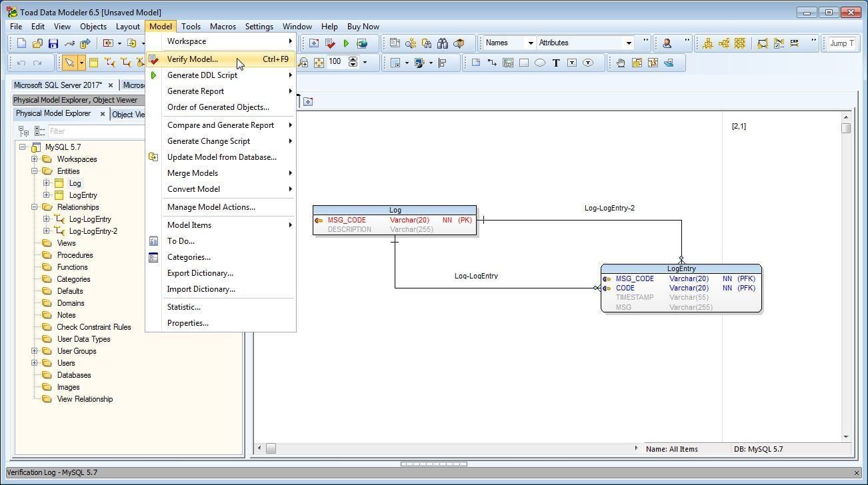The height and width of the screenshot is (485, 868).
Task: Select the Log entity title in diagram
Action: click(x=395, y=211)
